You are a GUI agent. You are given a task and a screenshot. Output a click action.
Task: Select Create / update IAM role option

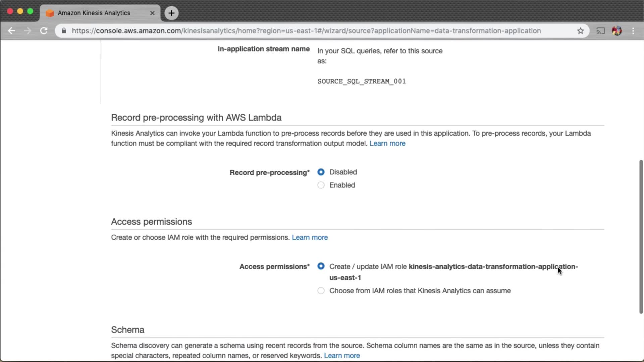(x=321, y=266)
